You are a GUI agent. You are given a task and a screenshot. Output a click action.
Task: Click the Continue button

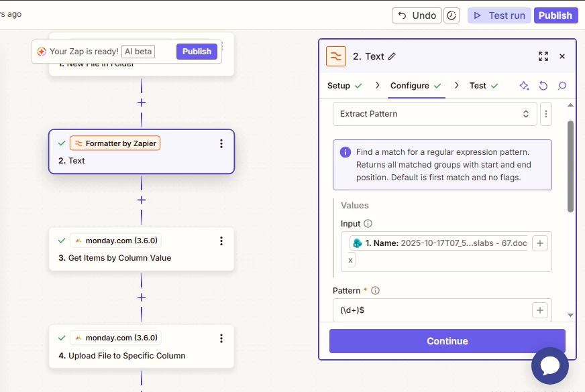tap(447, 341)
